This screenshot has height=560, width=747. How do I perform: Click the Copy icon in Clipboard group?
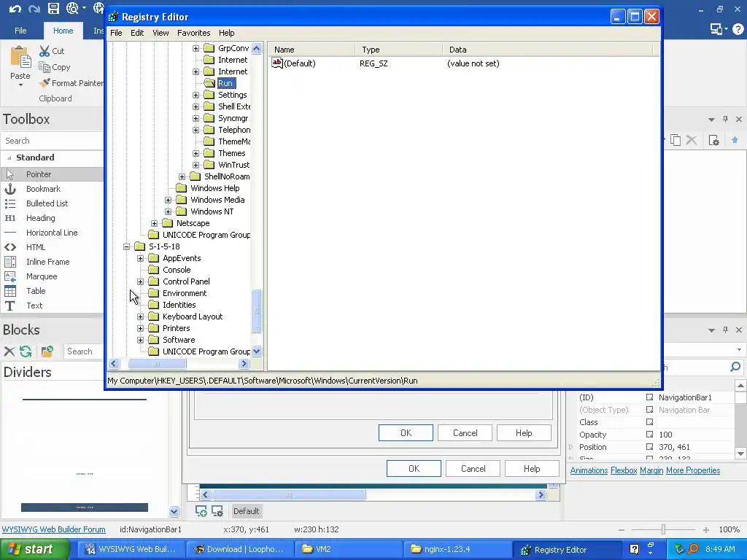(44, 67)
